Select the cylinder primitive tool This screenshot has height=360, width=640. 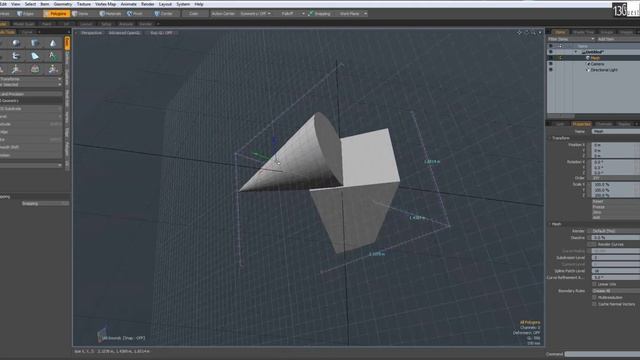35,43
